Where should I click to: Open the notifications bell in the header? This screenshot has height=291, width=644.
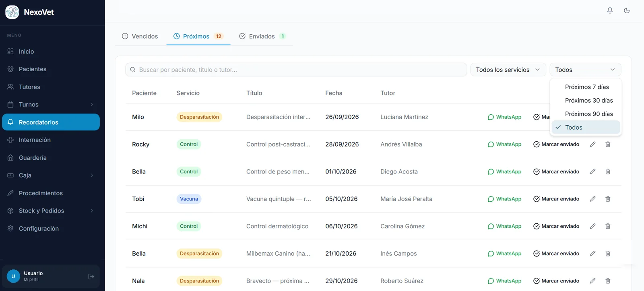click(x=610, y=10)
